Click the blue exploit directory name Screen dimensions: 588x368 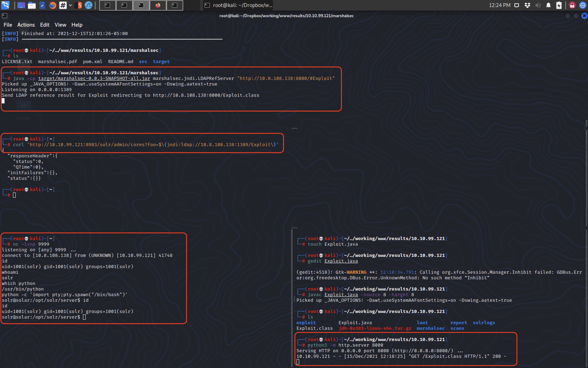[x=306, y=323]
